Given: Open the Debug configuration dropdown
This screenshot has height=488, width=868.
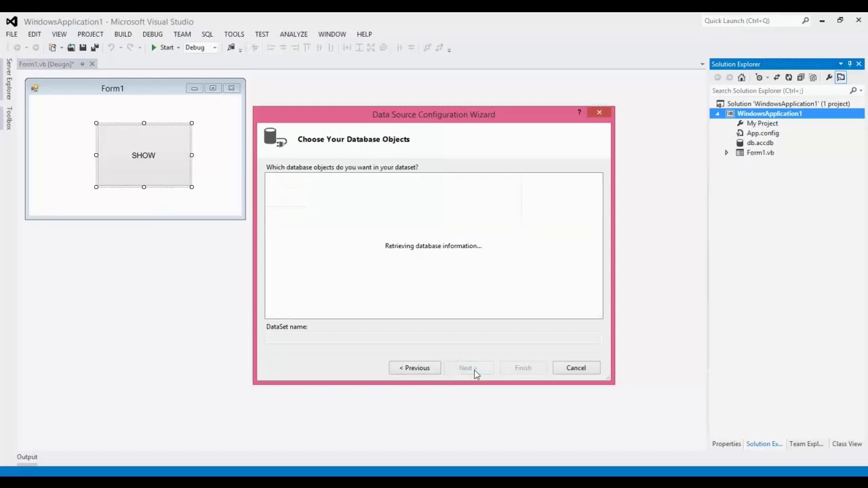Looking at the screenshot, I should click(x=214, y=47).
